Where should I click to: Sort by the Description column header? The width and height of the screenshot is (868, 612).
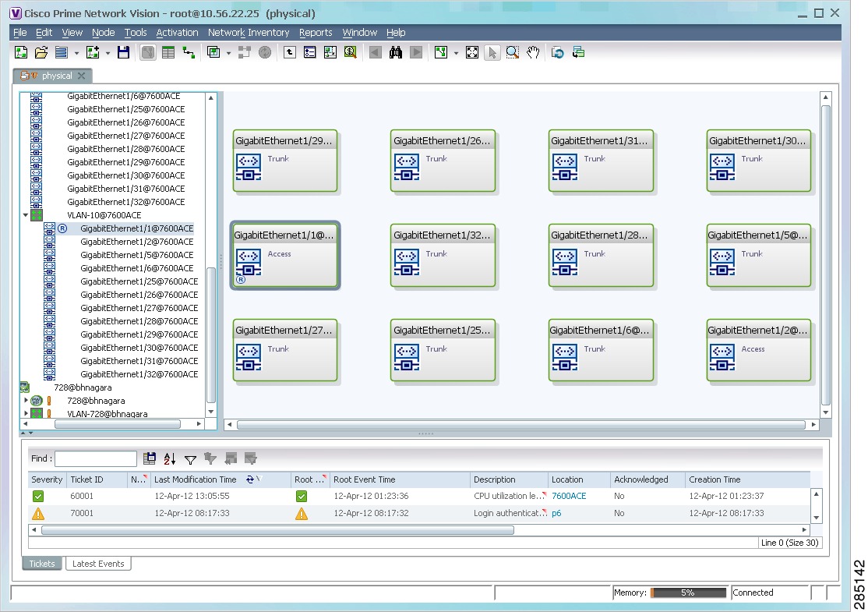509,479
